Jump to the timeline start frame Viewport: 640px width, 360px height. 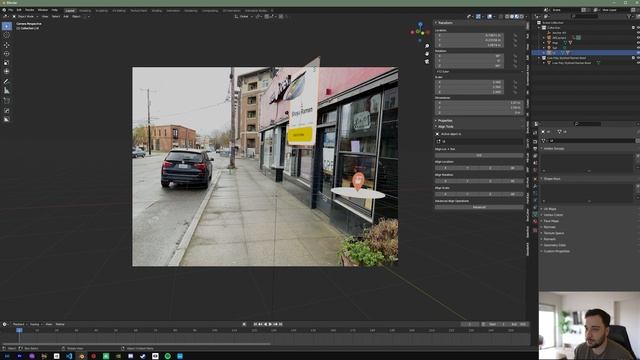(255, 324)
